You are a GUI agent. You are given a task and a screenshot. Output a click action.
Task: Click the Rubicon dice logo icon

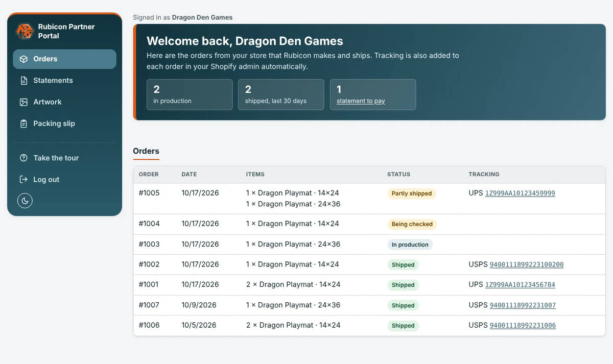tap(25, 31)
